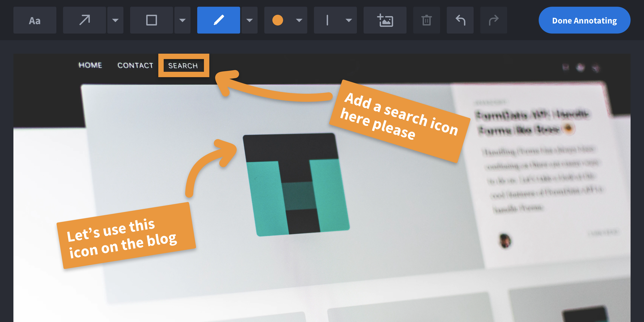Select the arrow annotation tool

pos(85,20)
